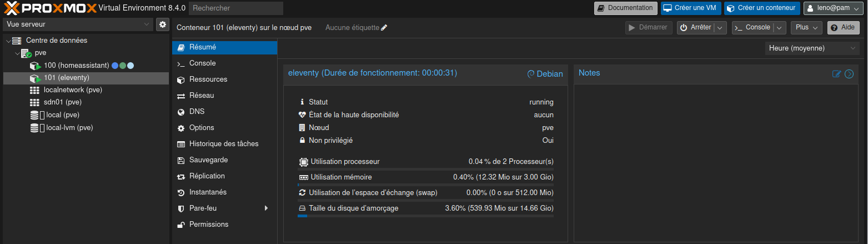Image resolution: width=868 pixels, height=244 pixels.
Task: Click the gear icon beside Vue serveur
Action: click(163, 24)
